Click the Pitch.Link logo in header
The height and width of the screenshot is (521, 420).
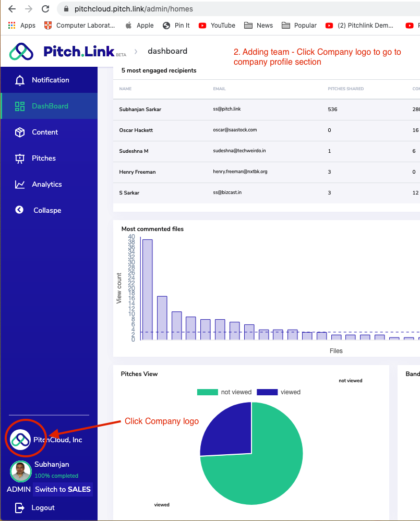(x=68, y=52)
